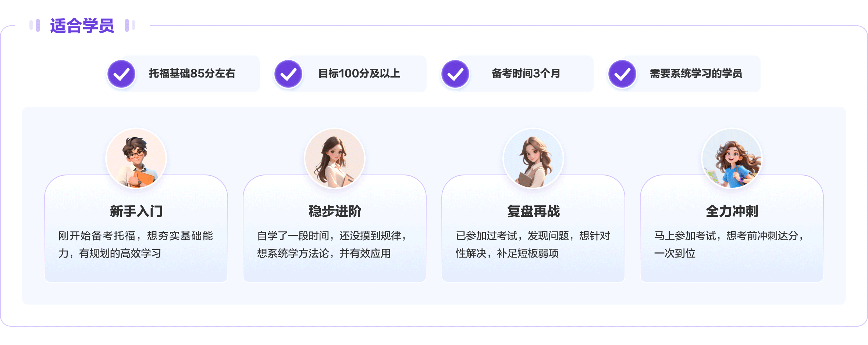Click checkmark icon beside 备考时间3个月
868x345 pixels.
click(x=455, y=74)
